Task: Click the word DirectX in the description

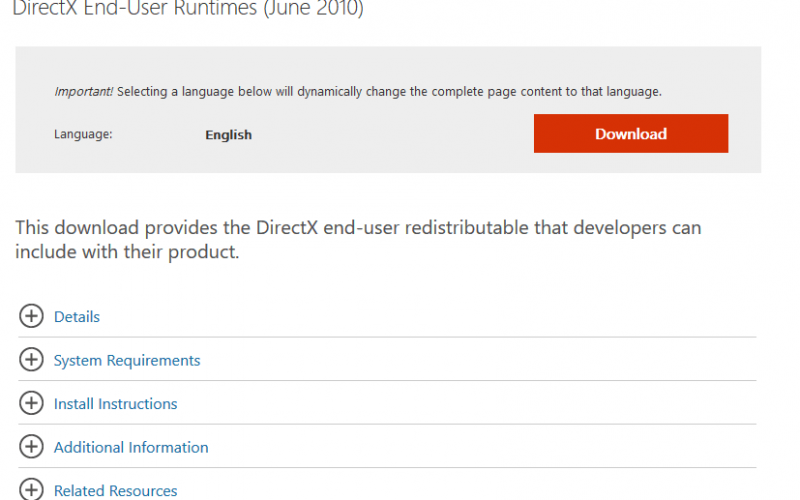Action: tap(287, 227)
